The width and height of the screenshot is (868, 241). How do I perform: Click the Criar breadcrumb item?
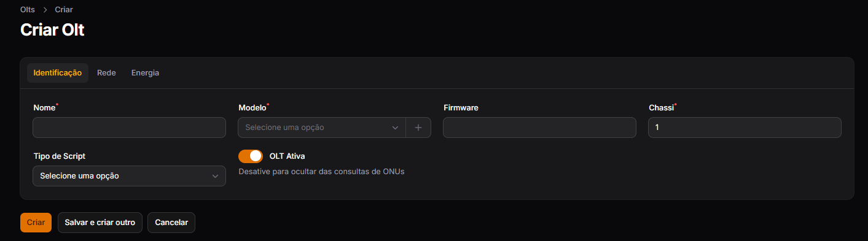tap(64, 10)
